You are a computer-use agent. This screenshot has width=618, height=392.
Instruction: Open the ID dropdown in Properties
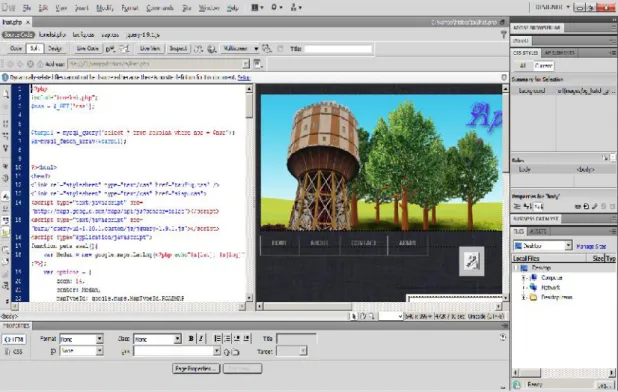coord(99,351)
